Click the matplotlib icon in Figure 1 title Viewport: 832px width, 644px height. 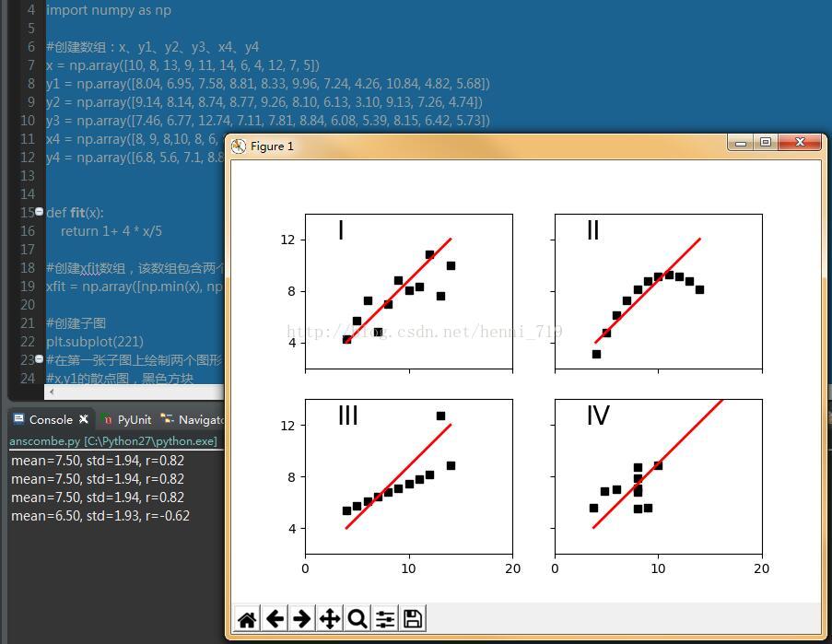tap(239, 146)
